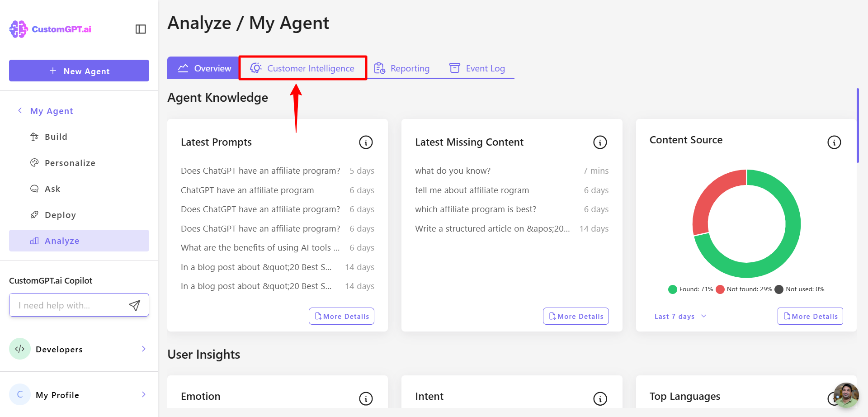Switch to the Event Log tab
The image size is (868, 417).
(477, 68)
